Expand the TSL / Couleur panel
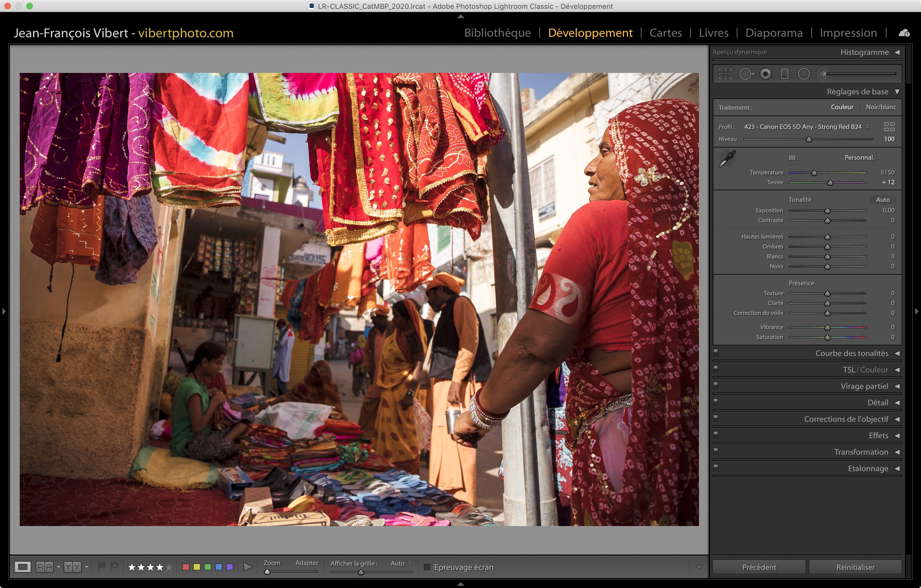 (x=897, y=370)
